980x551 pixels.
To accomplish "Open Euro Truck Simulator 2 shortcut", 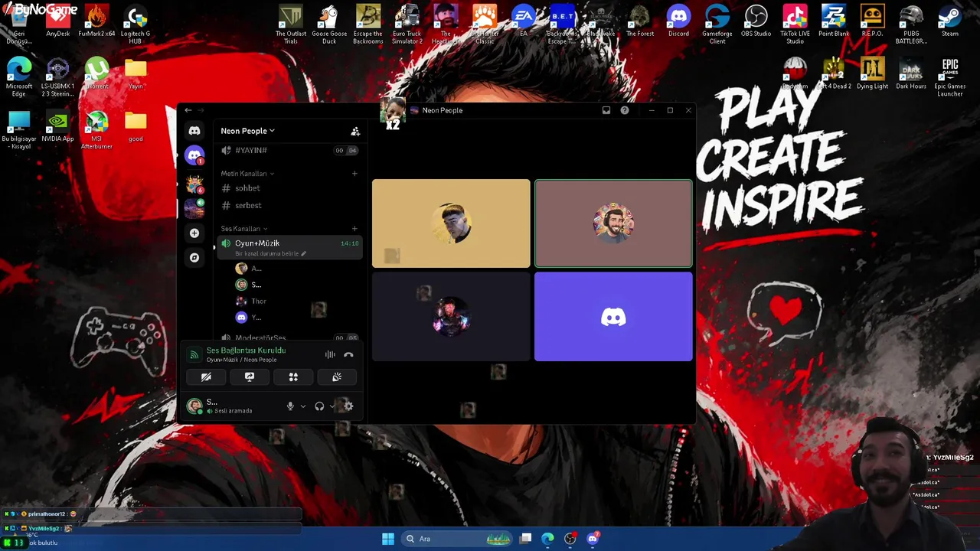I will click(x=407, y=24).
